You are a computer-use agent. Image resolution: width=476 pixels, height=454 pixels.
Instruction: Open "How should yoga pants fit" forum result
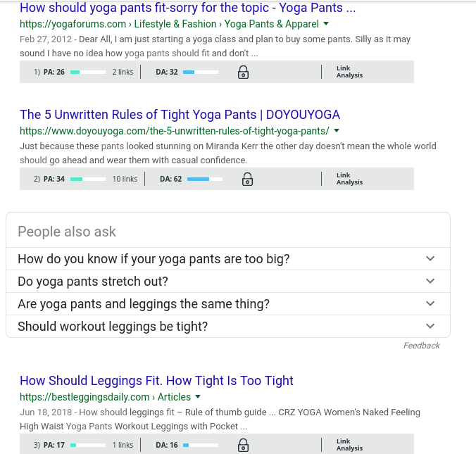(187, 8)
